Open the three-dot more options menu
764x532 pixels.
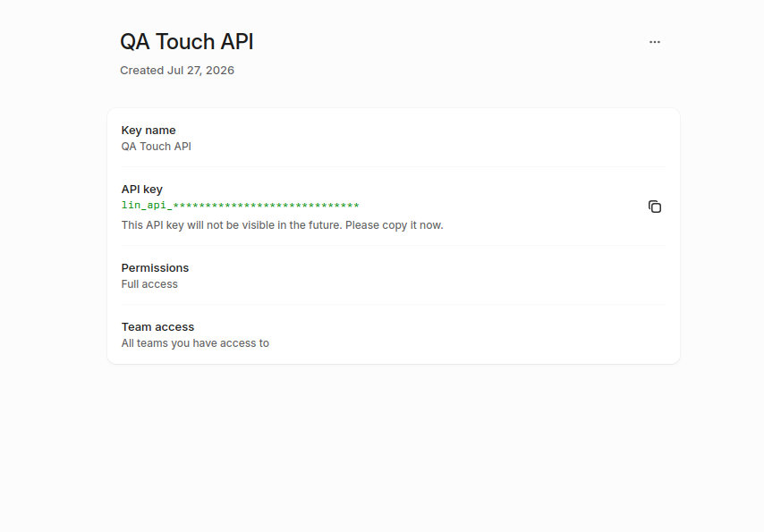pos(654,42)
